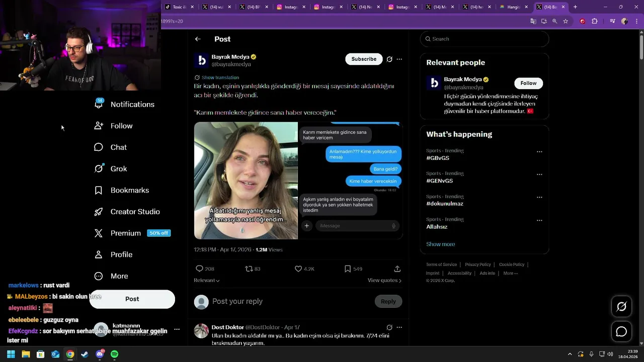This screenshot has width=644, height=362.
Task: Open three-dot menu for #GBvGS trend
Action: point(539,152)
